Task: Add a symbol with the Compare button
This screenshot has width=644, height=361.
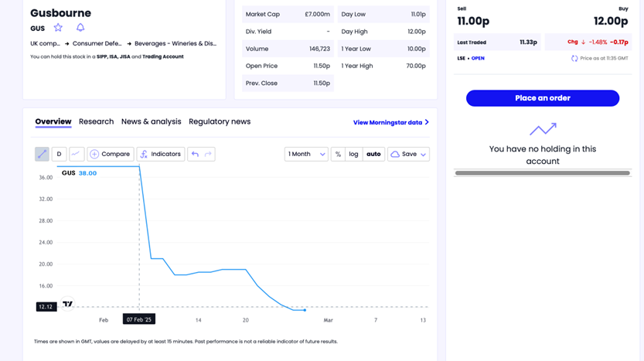Action: (x=111, y=154)
